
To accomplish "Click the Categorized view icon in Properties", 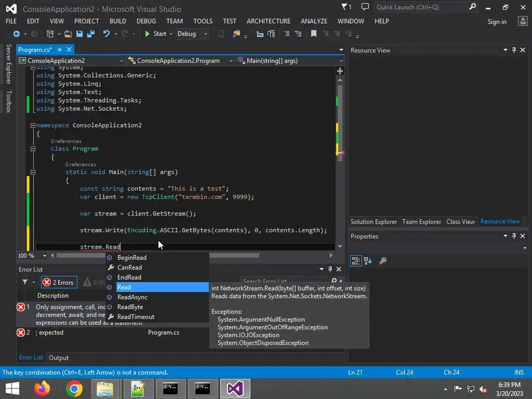I will pos(355,261).
